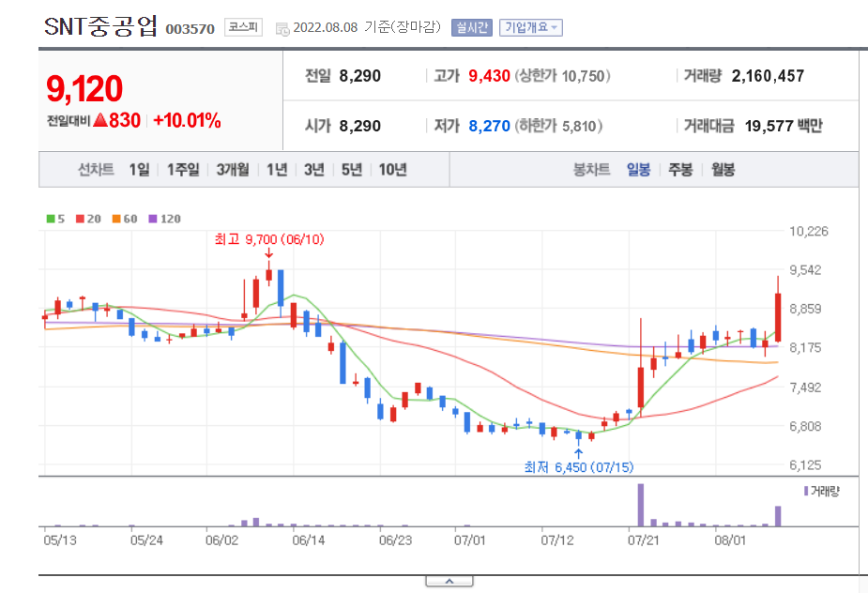Click the 선차트 label
The height and width of the screenshot is (593, 868).
point(96,170)
